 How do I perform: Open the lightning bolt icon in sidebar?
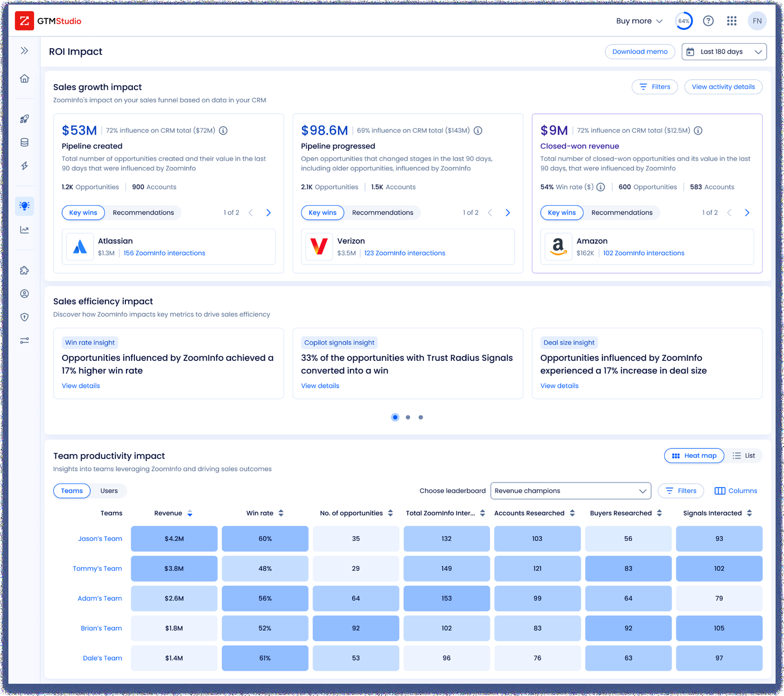[x=24, y=166]
